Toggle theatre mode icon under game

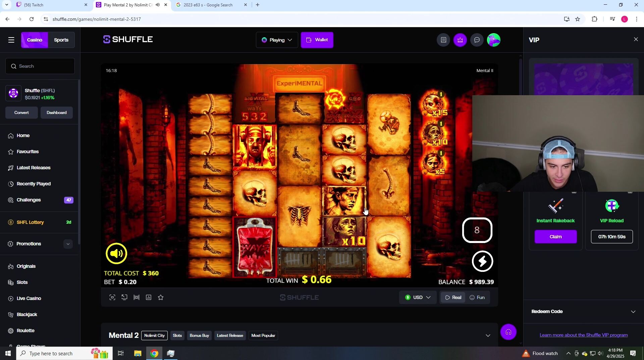tap(137, 297)
